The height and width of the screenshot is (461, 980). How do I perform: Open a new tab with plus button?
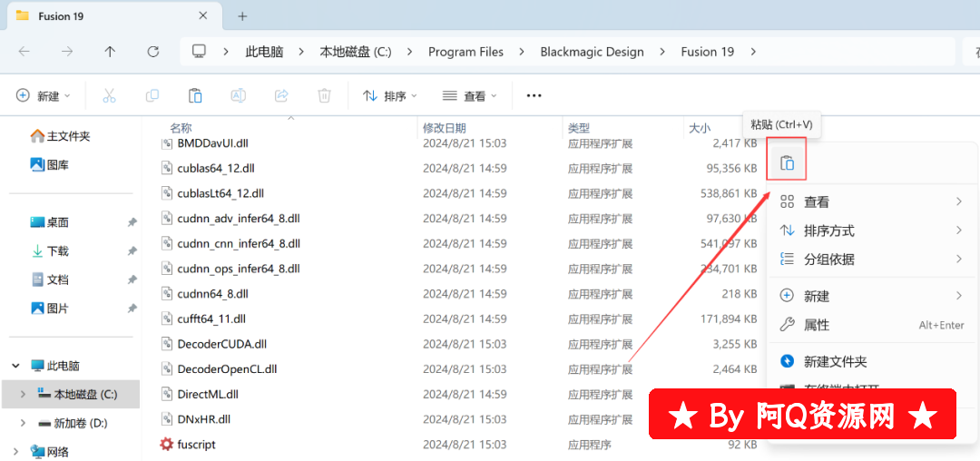(242, 16)
